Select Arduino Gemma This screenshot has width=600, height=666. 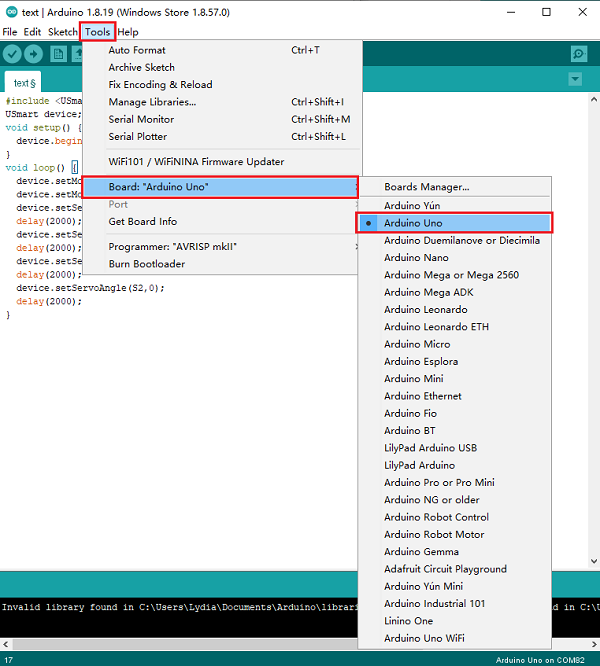point(454,552)
